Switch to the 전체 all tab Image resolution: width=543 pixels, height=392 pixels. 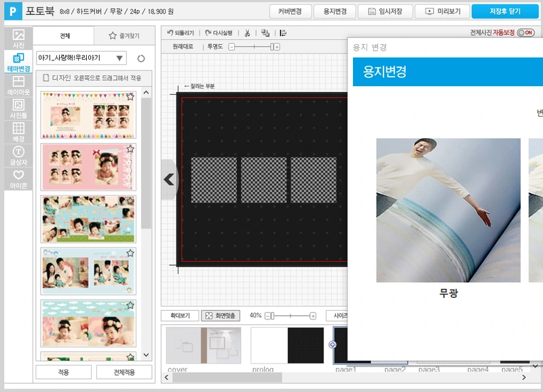point(64,36)
